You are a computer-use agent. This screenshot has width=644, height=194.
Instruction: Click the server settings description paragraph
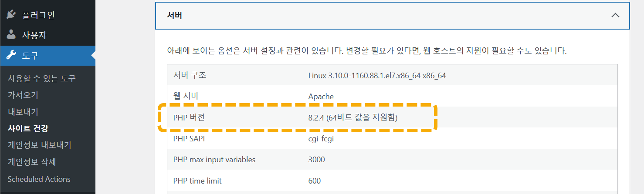367,51
